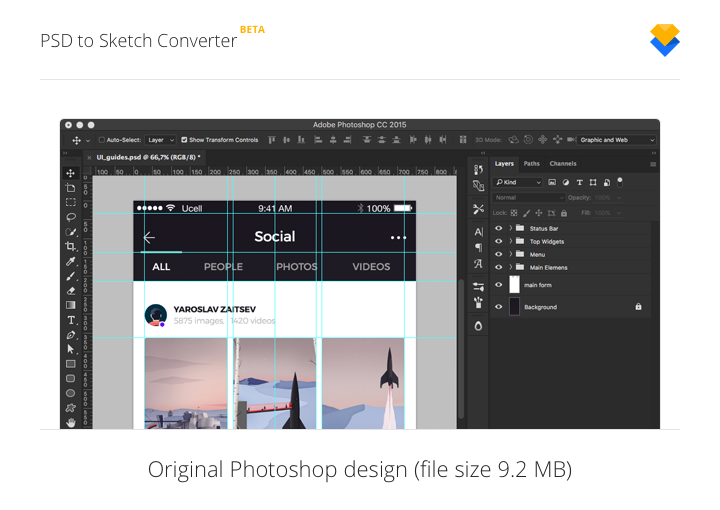This screenshot has width=720, height=510.
Task: Open the Layers panel options menu
Action: click(653, 164)
